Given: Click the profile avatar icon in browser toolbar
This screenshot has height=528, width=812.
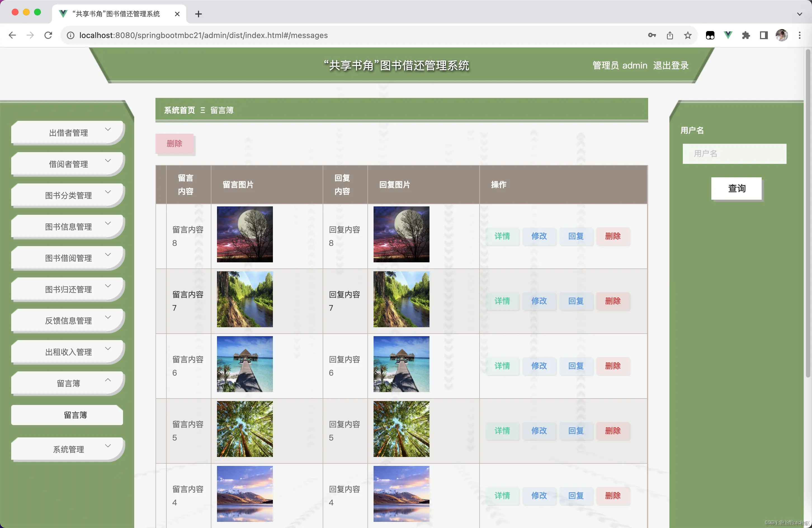Looking at the screenshot, I should coord(782,35).
